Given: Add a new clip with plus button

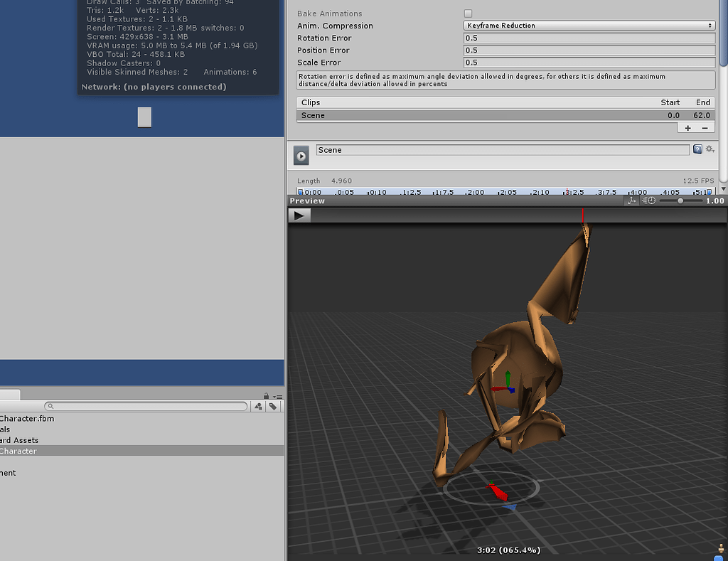Looking at the screenshot, I should tap(687, 128).
